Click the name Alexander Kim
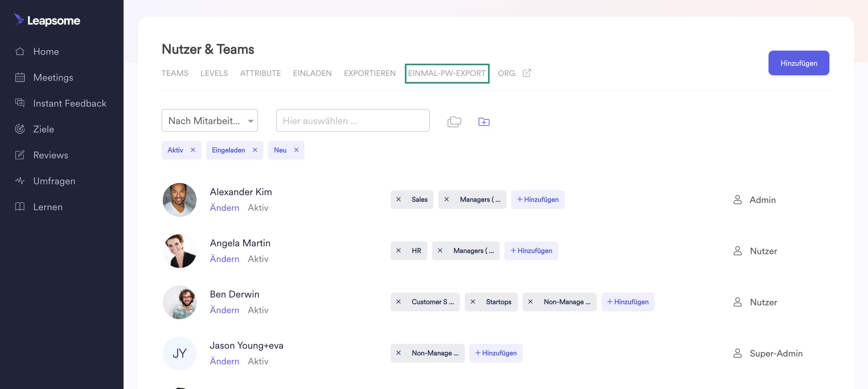The image size is (868, 389). [x=241, y=192]
